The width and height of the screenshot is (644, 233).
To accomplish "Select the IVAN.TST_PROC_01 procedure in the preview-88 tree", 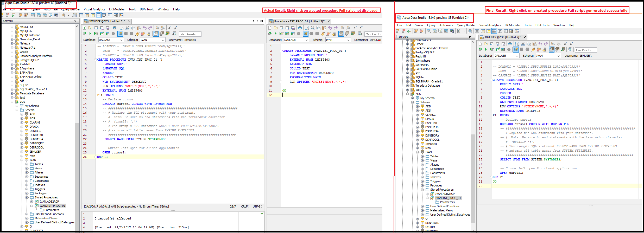I will click(x=448, y=198).
